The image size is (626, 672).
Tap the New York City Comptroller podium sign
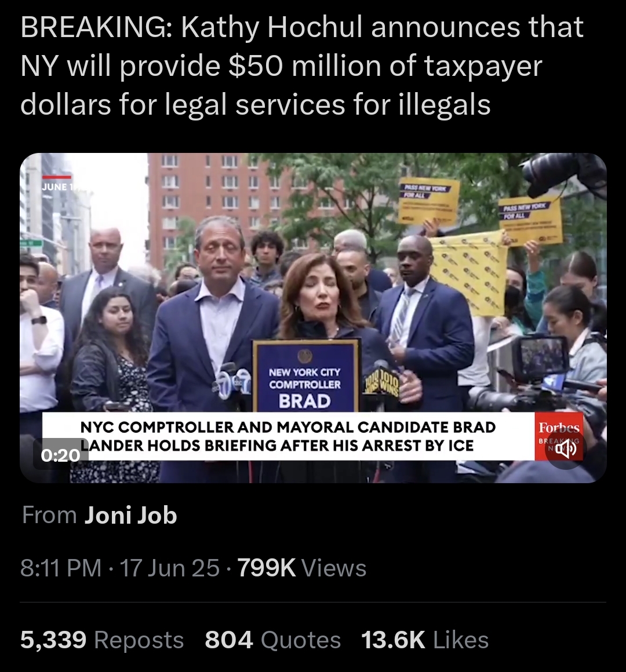(x=305, y=376)
